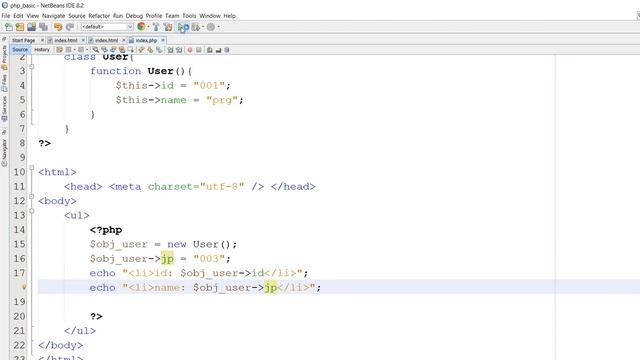Image resolution: width=640 pixels, height=360 pixels.
Task: Open the File menu
Action: pyautogui.click(x=6, y=16)
